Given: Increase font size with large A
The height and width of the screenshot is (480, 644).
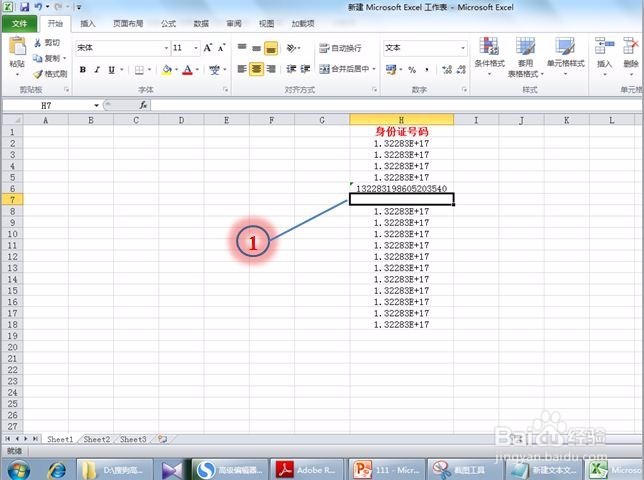Looking at the screenshot, I should (x=208, y=48).
